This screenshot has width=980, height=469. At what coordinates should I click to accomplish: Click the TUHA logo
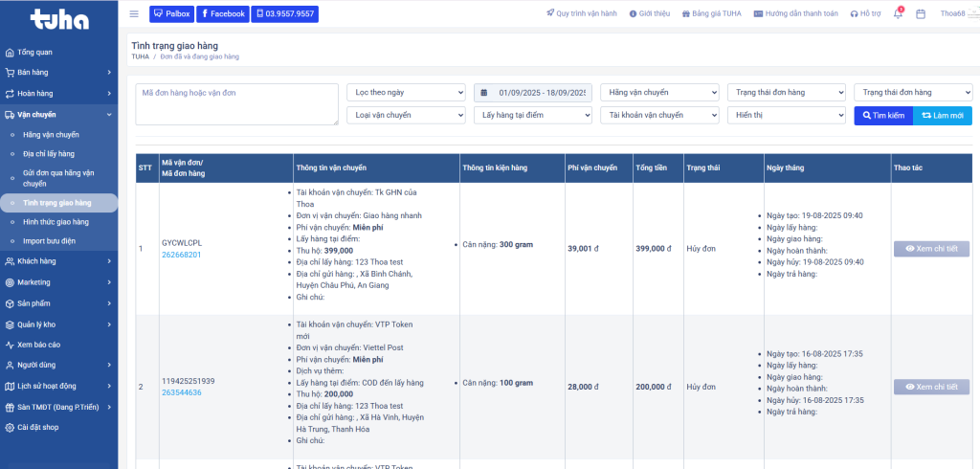[x=57, y=18]
